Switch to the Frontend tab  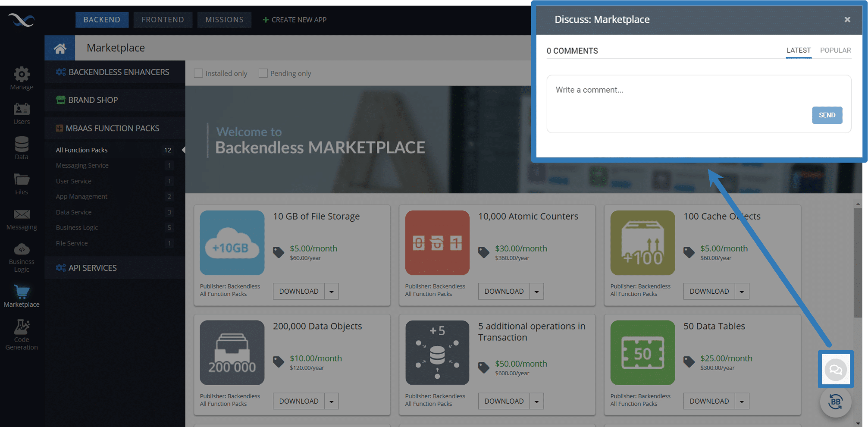tap(163, 20)
